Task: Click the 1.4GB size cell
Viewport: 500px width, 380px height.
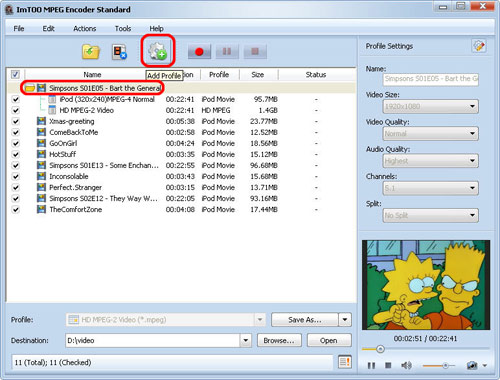Action: coord(268,110)
